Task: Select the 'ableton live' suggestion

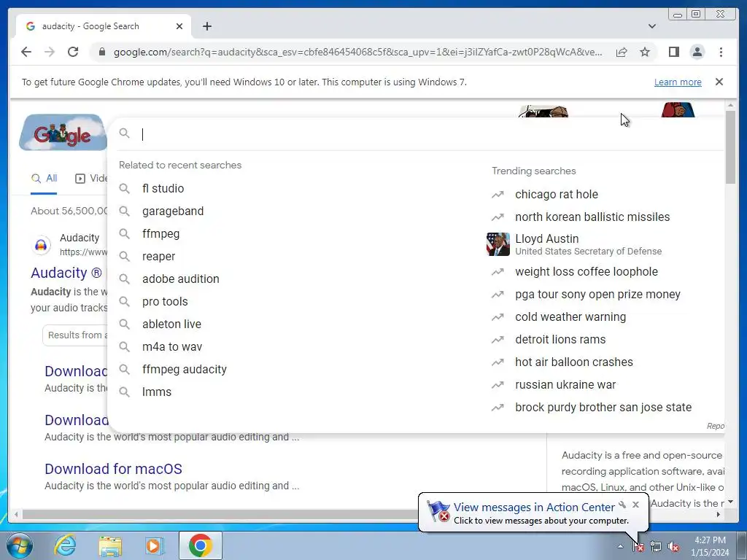Action: pos(171,324)
